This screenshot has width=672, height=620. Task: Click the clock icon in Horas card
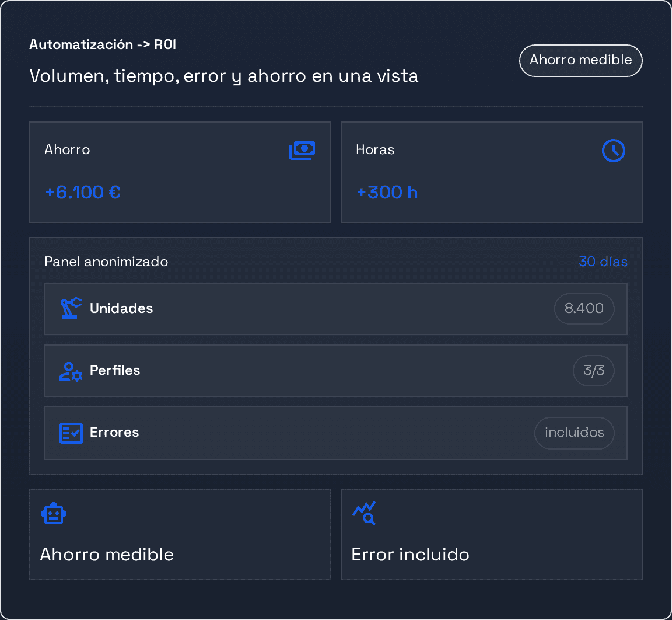click(x=613, y=151)
